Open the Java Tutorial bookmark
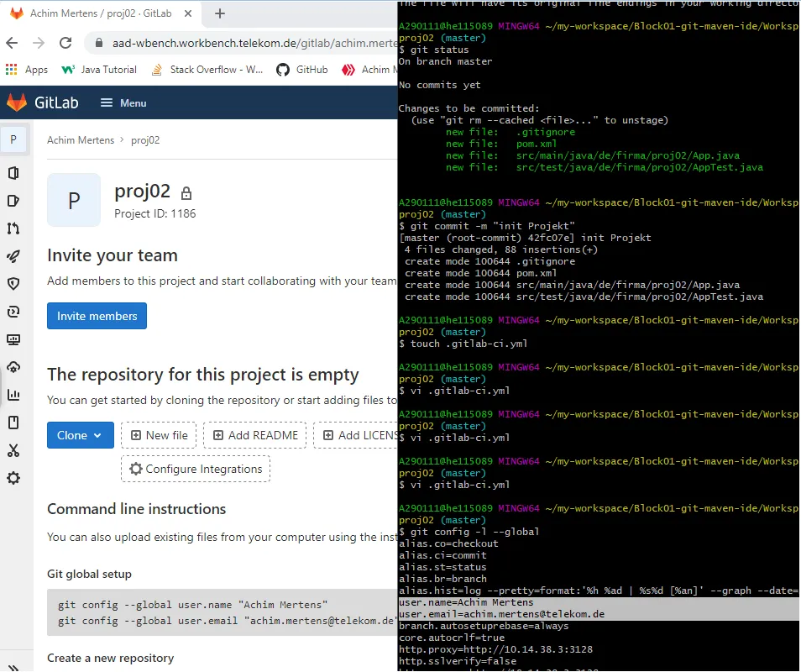Image resolution: width=801 pixels, height=672 pixels. click(99, 70)
